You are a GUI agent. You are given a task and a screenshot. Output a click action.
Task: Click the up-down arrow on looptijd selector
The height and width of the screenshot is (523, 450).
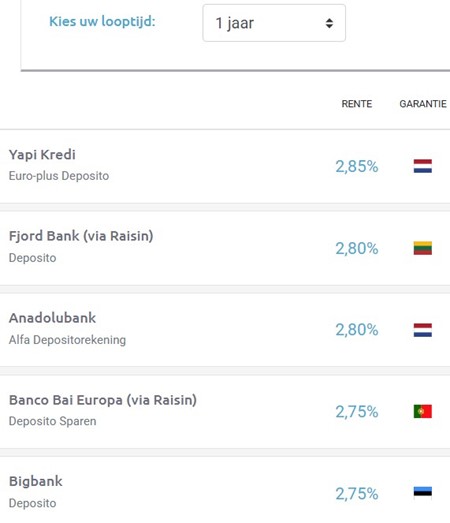click(x=329, y=23)
